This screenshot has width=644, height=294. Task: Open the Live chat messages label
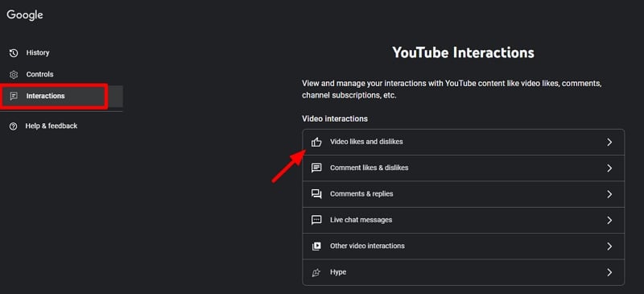361,220
